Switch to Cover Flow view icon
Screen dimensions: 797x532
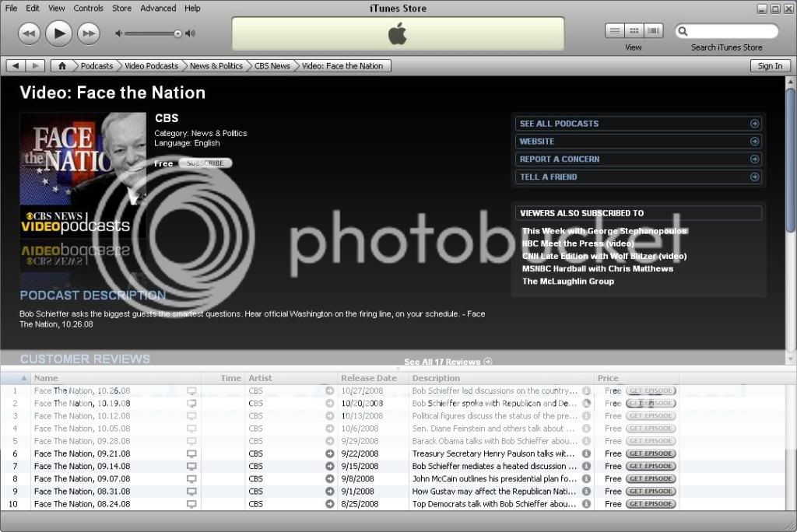click(653, 31)
